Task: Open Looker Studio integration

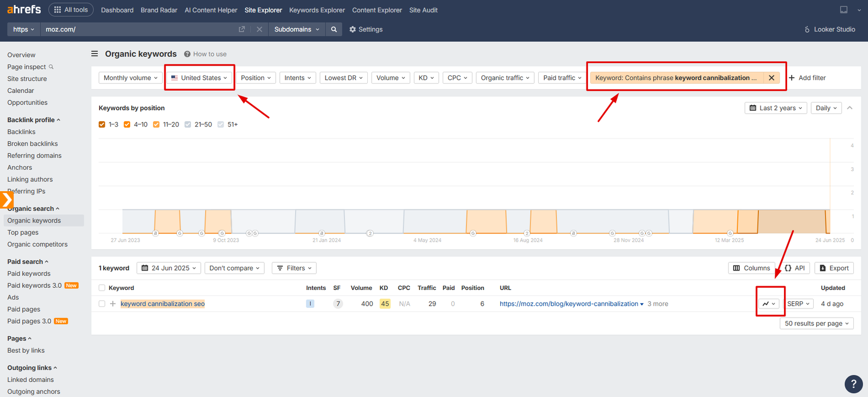Action: pos(829,29)
